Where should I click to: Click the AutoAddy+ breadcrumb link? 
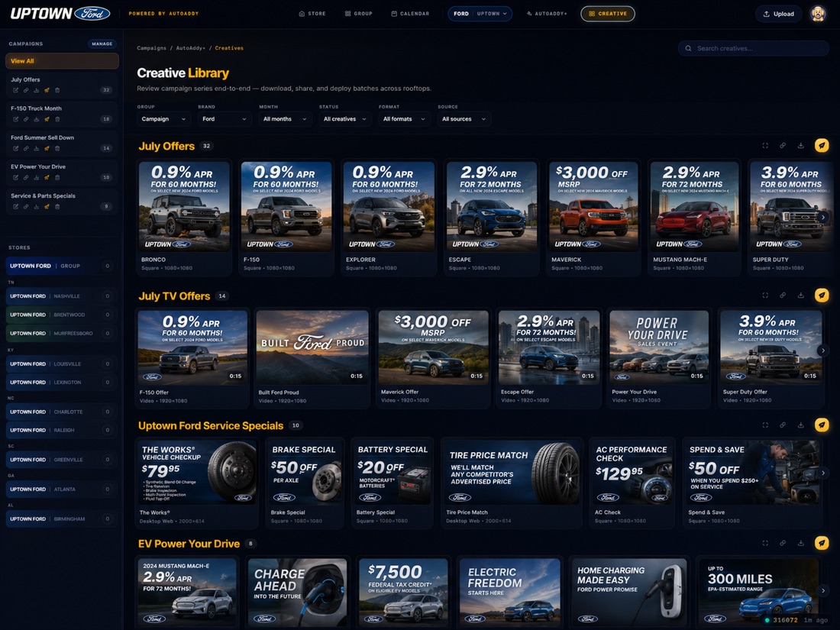pyautogui.click(x=190, y=48)
